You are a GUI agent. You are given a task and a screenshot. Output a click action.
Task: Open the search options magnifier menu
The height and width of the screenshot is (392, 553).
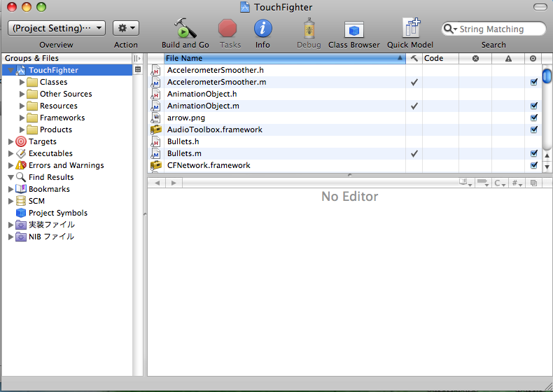(x=449, y=29)
